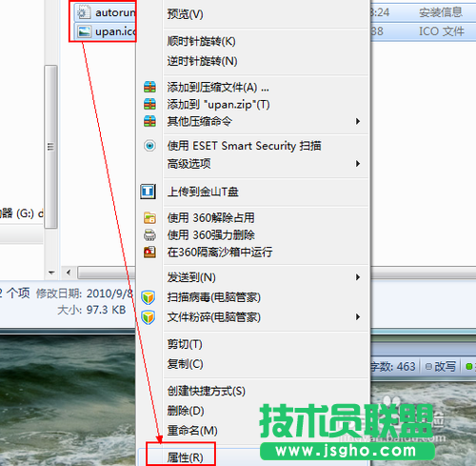Image resolution: width=476 pixels, height=466 pixels.
Task: Select 复制(C) from context menu
Action: click(186, 364)
